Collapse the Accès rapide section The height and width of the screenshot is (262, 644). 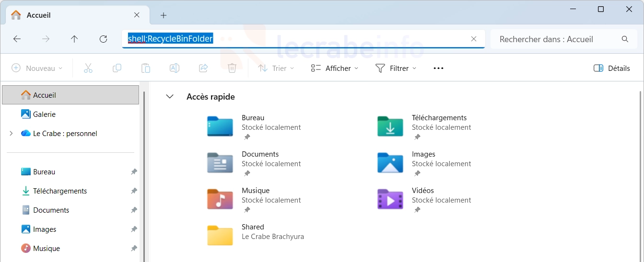point(169,97)
